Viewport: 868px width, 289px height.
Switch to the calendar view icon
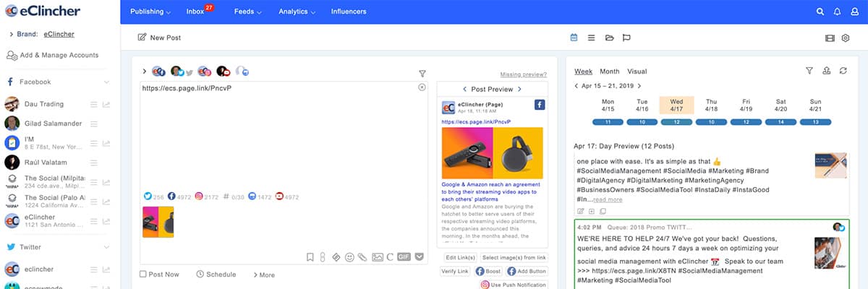574,38
